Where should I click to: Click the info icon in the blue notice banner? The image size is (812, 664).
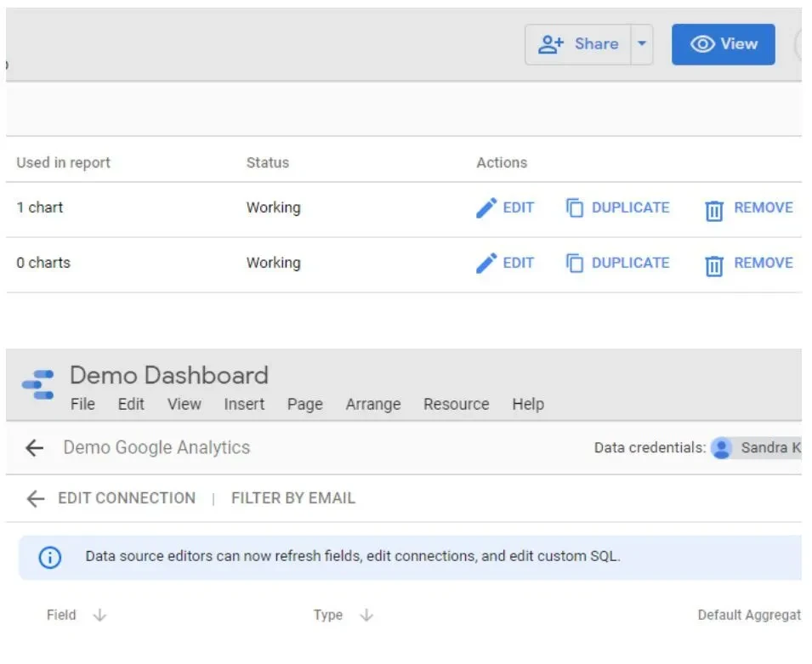click(51, 559)
